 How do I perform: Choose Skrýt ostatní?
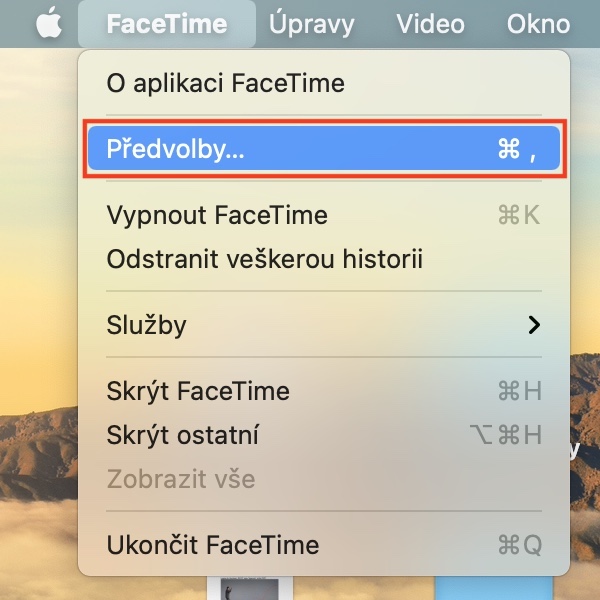click(183, 435)
